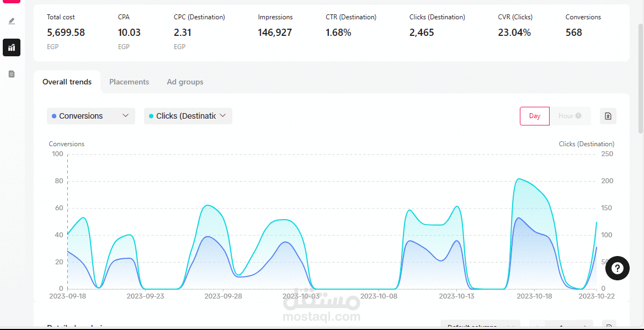Select the Hour granularity toggle
The height and width of the screenshot is (330, 644).
[570, 116]
